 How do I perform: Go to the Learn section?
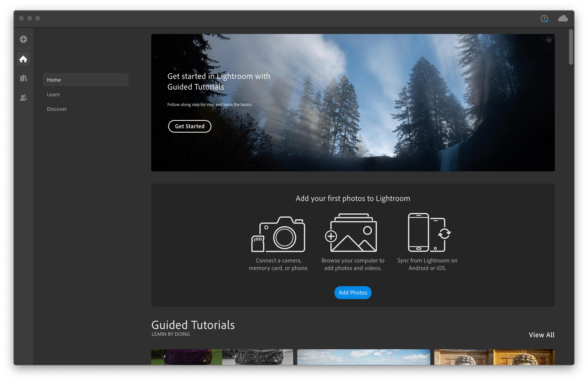point(53,94)
